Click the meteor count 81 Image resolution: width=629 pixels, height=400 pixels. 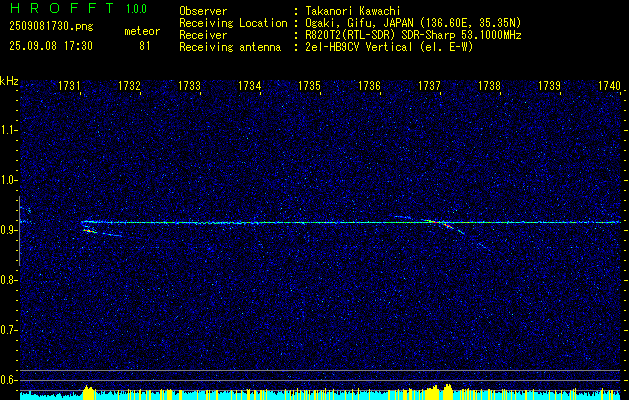(144, 46)
